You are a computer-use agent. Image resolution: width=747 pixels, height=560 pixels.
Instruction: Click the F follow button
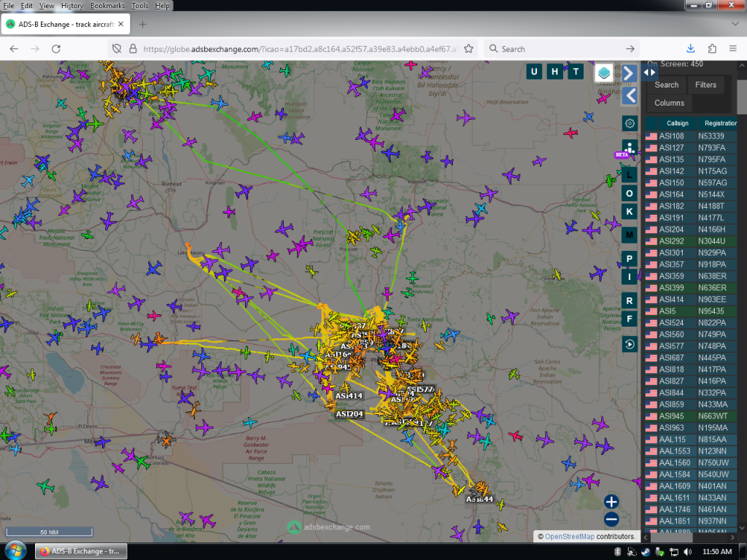(x=630, y=319)
